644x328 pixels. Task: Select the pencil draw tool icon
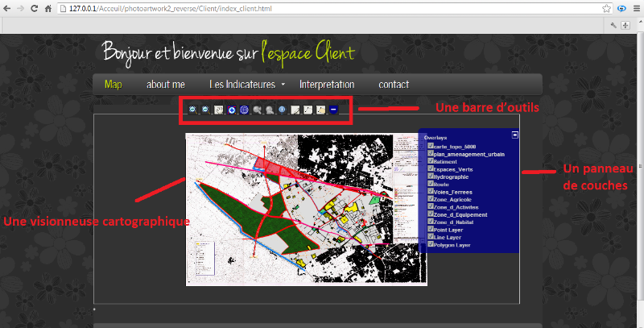tap(295, 110)
